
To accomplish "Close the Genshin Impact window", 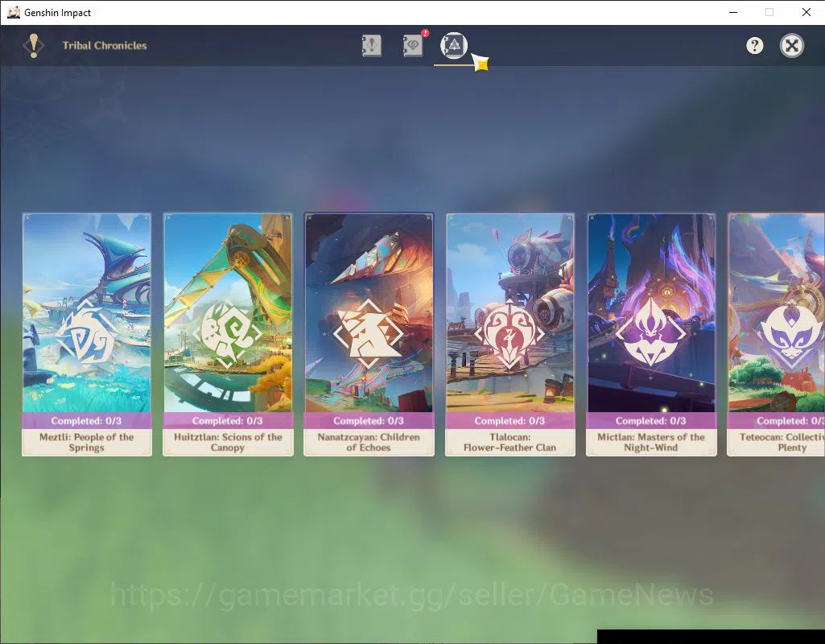I will 806,12.
